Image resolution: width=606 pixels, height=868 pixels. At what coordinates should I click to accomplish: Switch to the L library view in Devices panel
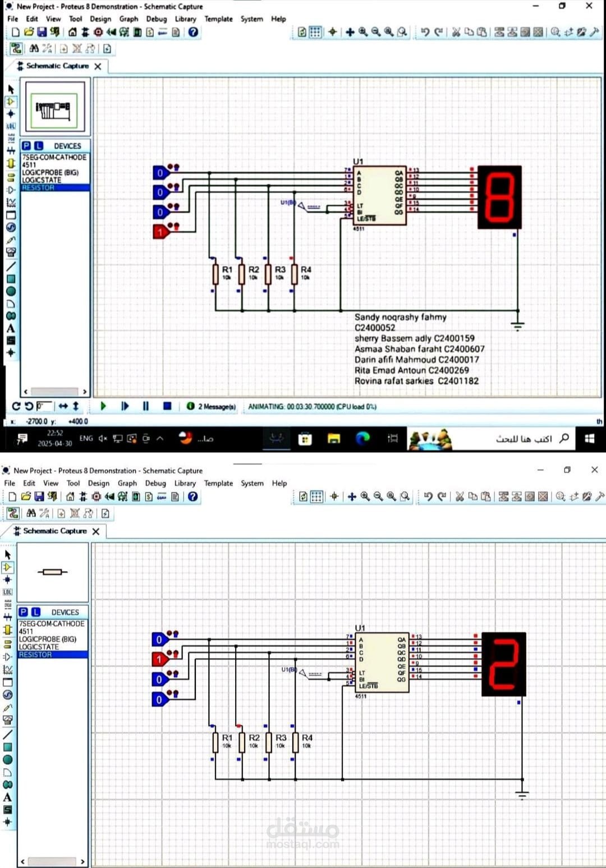point(37,145)
